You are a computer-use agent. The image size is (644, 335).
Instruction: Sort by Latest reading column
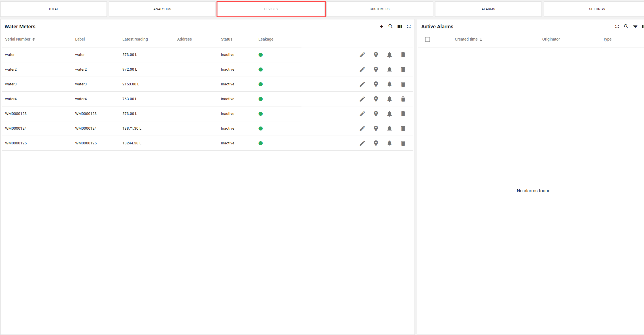[x=135, y=39]
